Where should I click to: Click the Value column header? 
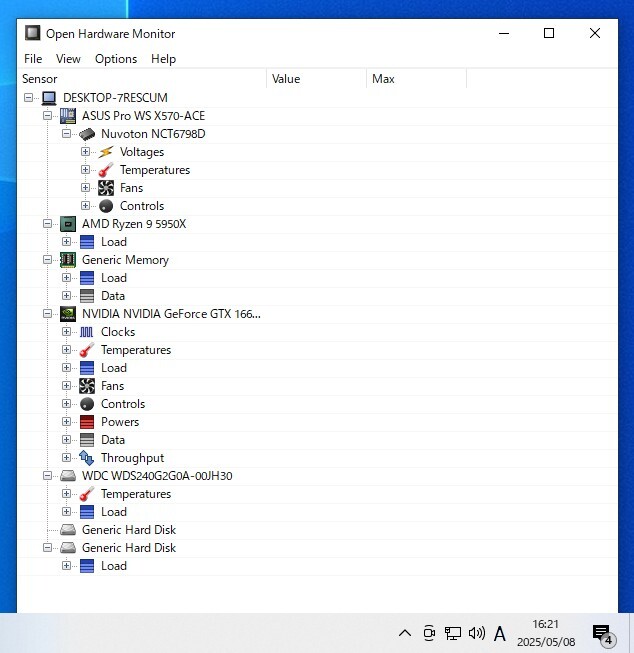[x=317, y=79]
